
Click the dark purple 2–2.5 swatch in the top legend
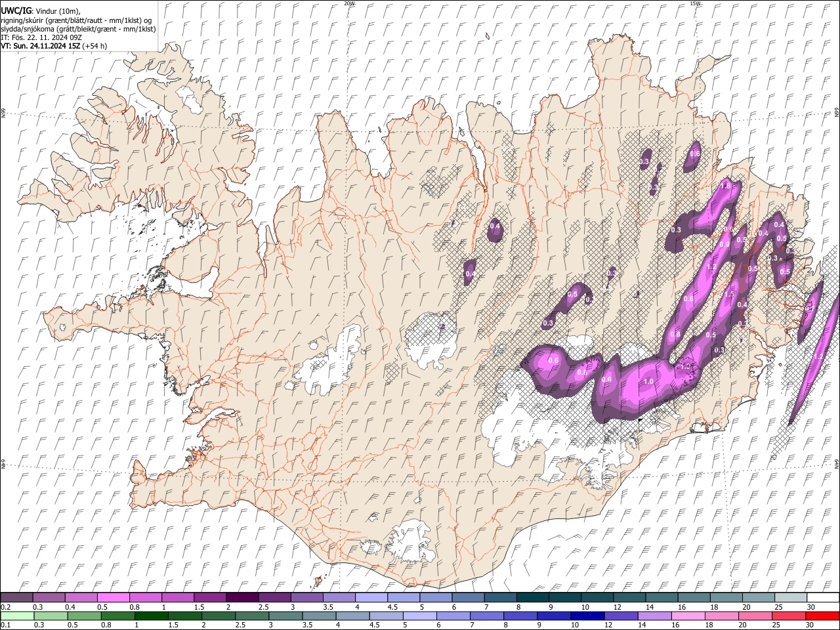click(242, 597)
